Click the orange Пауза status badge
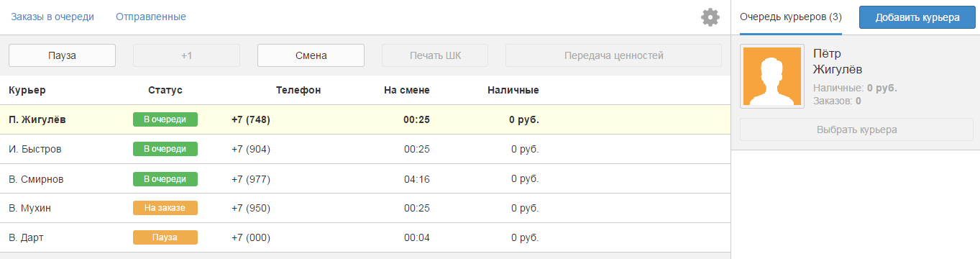This screenshot has width=980, height=259. (x=165, y=237)
